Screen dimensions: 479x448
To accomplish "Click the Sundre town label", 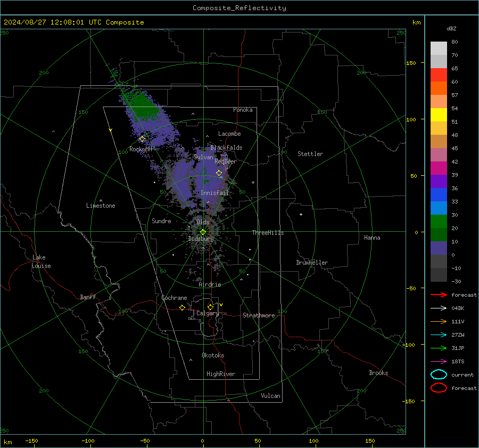I will coord(161,221).
